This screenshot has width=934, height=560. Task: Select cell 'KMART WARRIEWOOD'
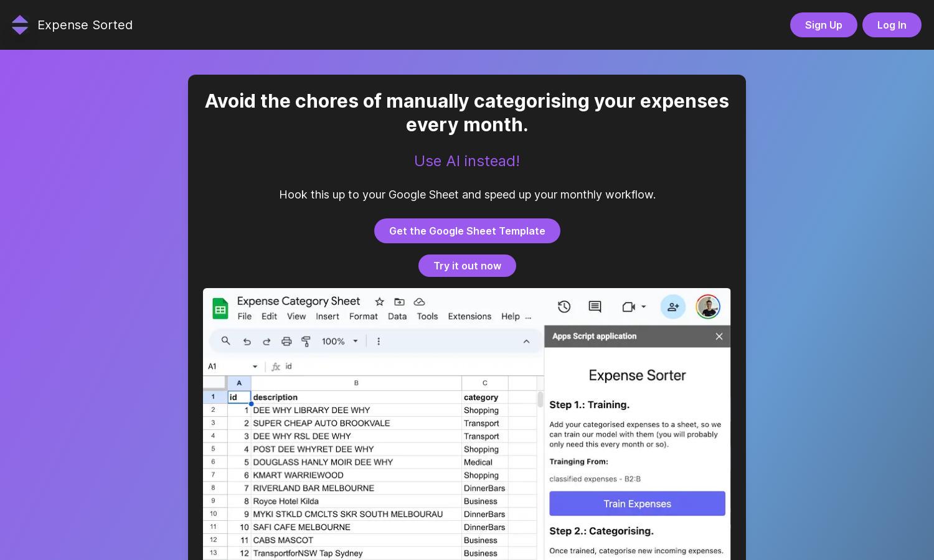click(x=356, y=475)
